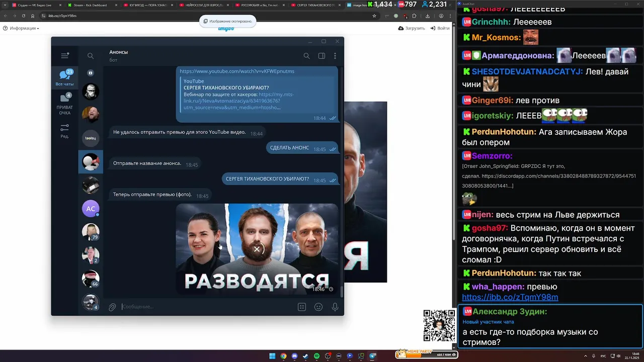Open the browser extensions puzzle icon
The height and width of the screenshot is (362, 644).
(x=414, y=16)
